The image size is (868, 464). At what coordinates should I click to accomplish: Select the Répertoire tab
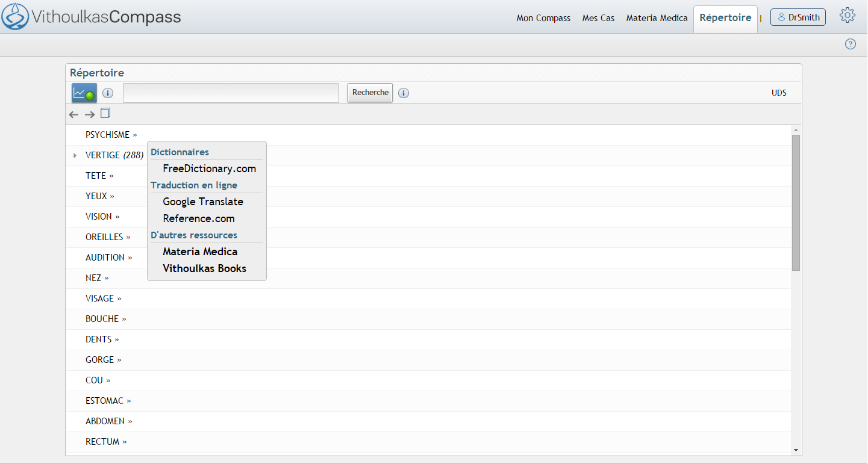(725, 18)
